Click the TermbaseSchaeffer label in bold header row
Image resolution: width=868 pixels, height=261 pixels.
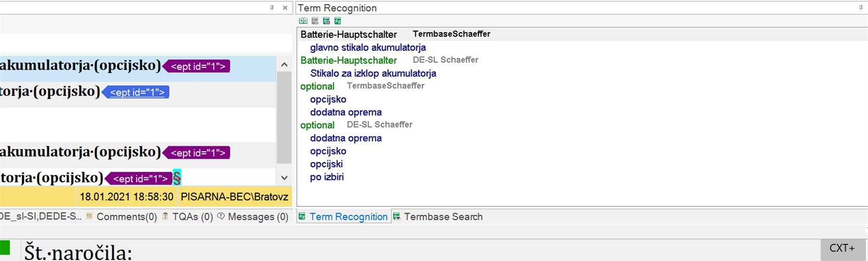[x=452, y=34]
